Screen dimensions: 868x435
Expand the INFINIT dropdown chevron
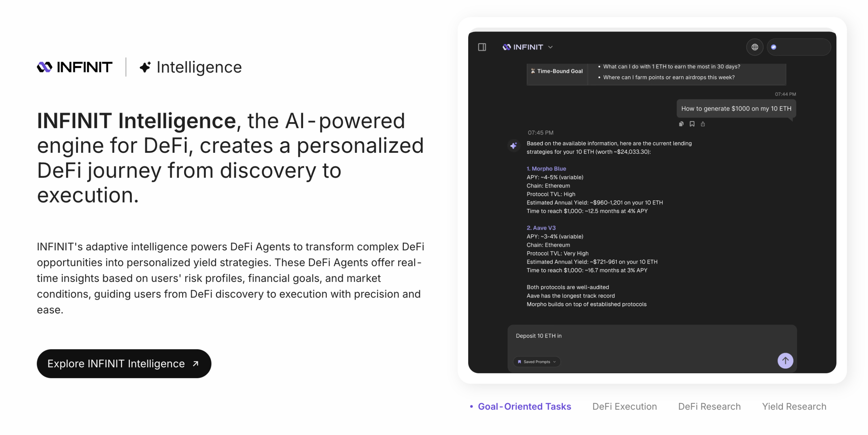[550, 47]
